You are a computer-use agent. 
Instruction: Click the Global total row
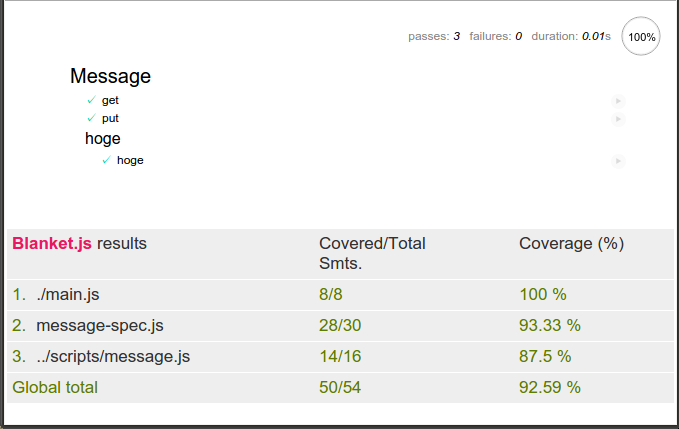(x=340, y=387)
